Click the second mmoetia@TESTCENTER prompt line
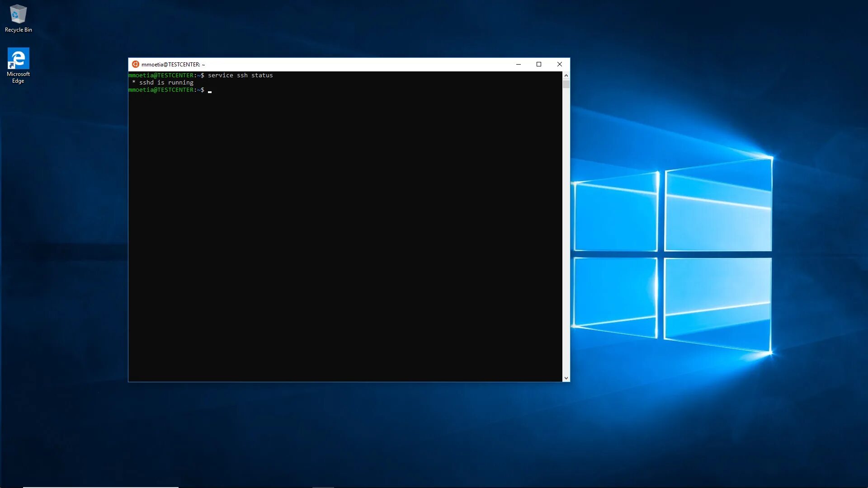This screenshot has width=868, height=488. pos(161,90)
